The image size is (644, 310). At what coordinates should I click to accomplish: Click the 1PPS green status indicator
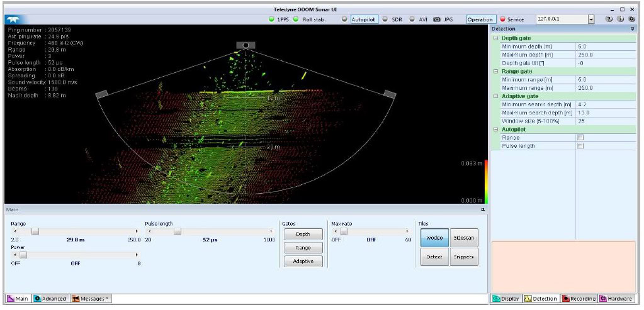point(271,19)
